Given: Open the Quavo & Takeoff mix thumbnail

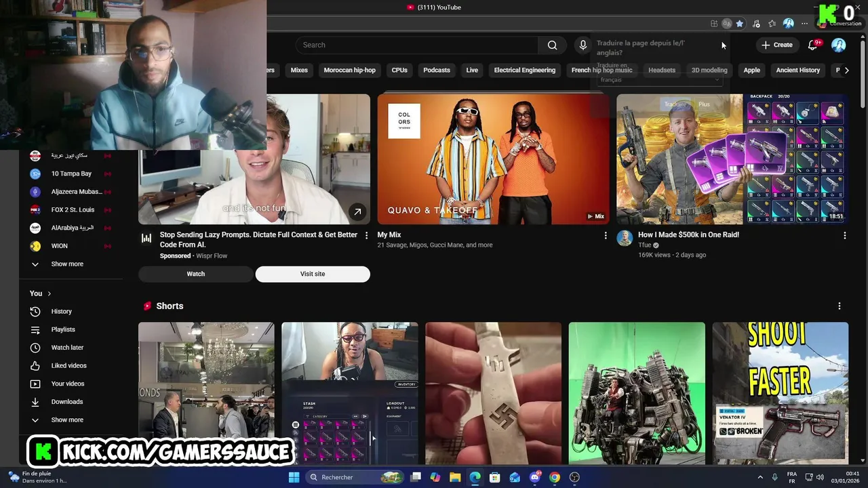Looking at the screenshot, I should 493,159.
